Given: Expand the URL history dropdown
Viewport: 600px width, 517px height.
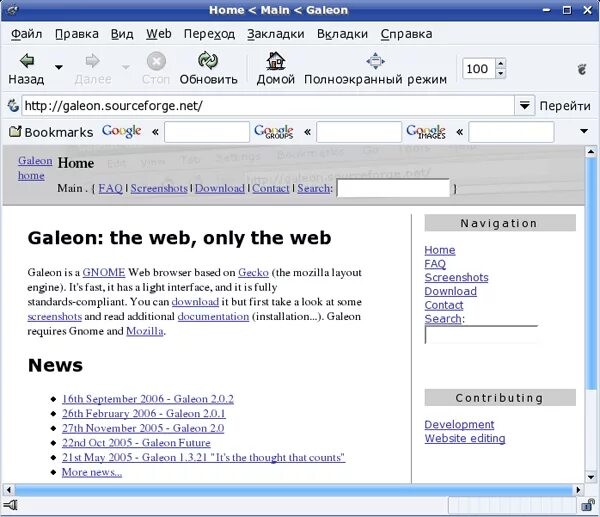Looking at the screenshot, I should click(524, 105).
